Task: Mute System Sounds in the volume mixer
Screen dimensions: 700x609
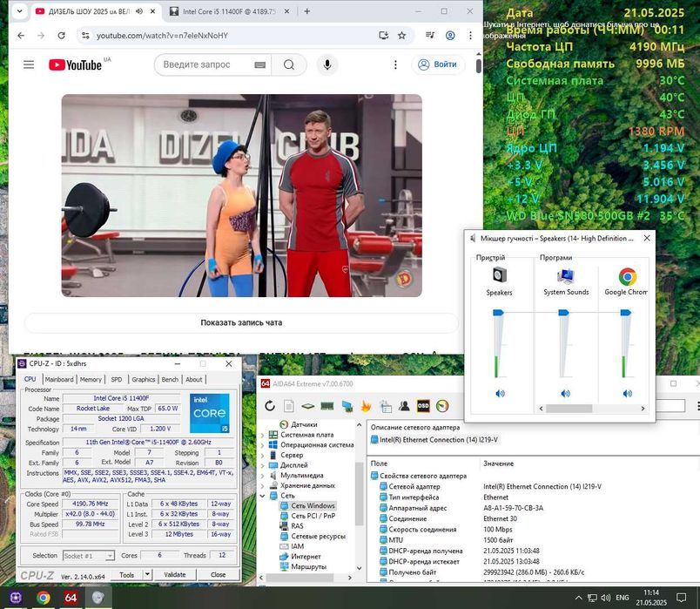Action: [564, 394]
